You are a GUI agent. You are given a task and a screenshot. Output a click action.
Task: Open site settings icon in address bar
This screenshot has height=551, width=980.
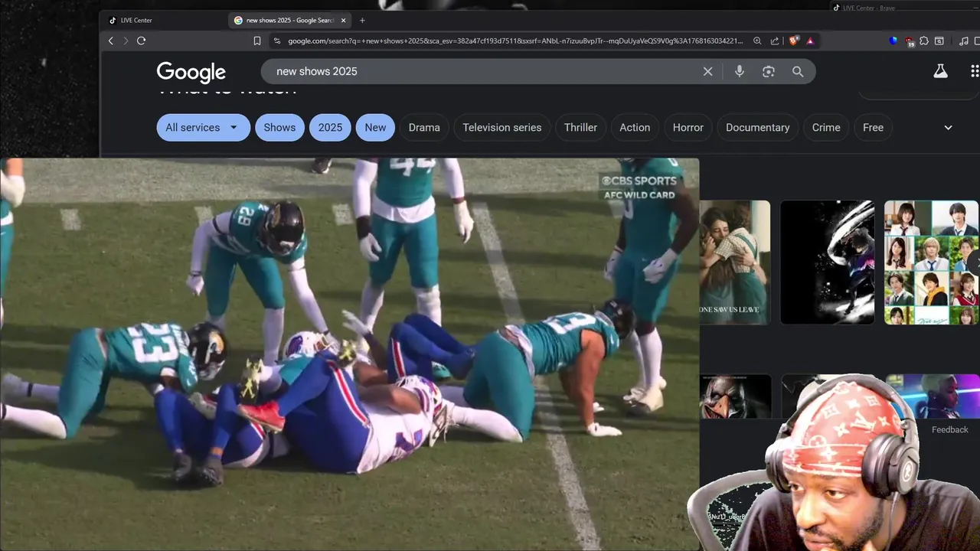tap(276, 41)
